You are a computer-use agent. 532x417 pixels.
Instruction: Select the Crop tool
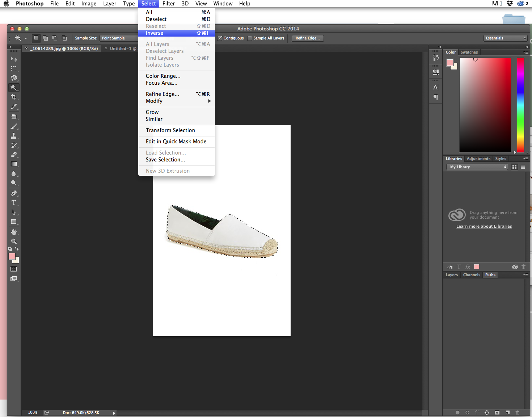coord(14,97)
